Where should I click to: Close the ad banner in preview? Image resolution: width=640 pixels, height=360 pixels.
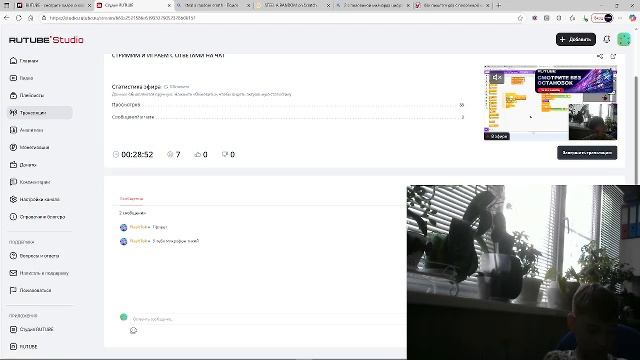click(607, 76)
